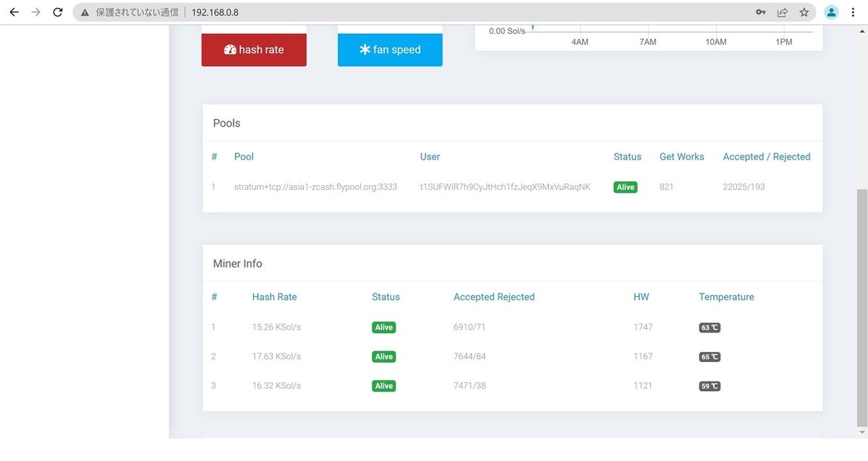This screenshot has height=461, width=868.
Task: Open the Chrome profile avatar
Action: 832,12
